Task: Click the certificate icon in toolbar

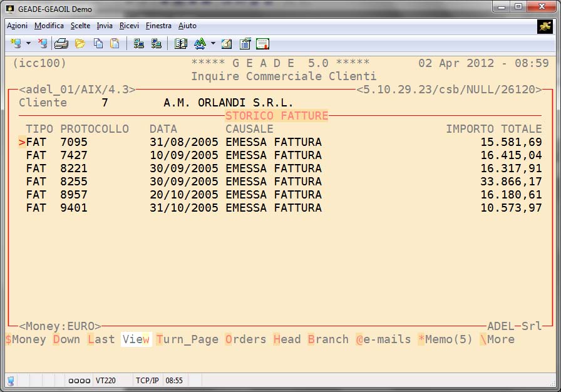Action: pyautogui.click(x=263, y=43)
